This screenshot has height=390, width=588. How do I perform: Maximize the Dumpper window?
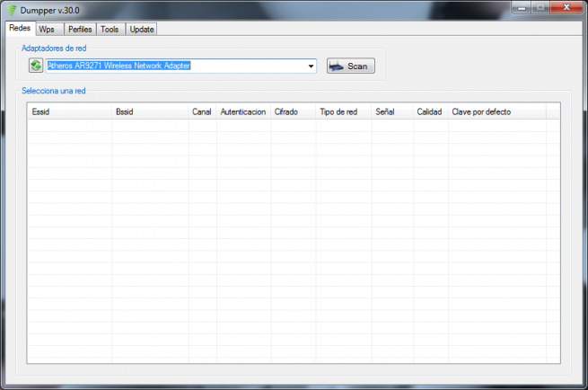tap(540, 8)
